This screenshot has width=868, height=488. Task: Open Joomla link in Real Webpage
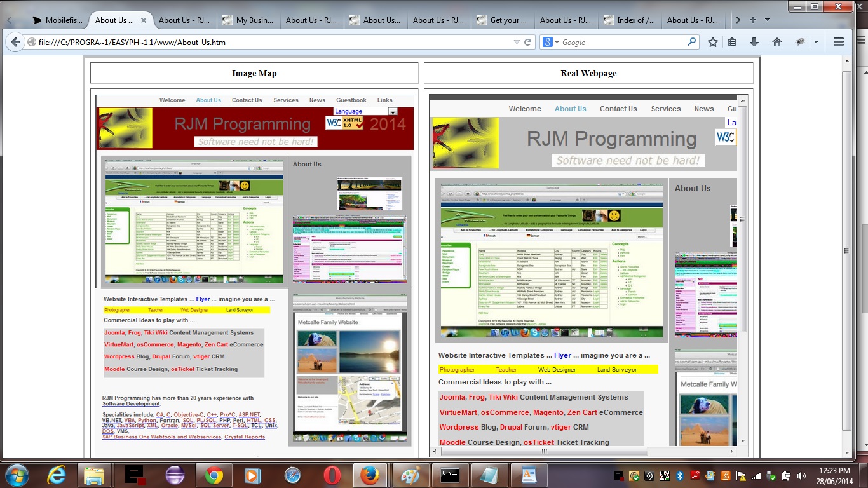[x=452, y=397]
